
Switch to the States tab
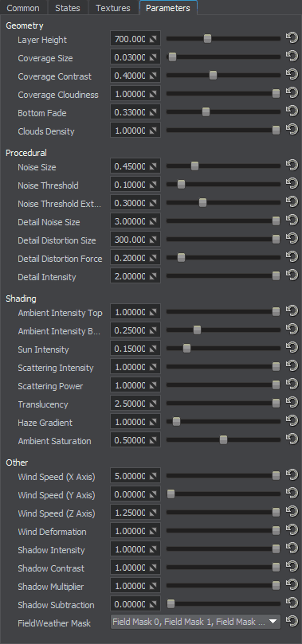click(x=68, y=8)
